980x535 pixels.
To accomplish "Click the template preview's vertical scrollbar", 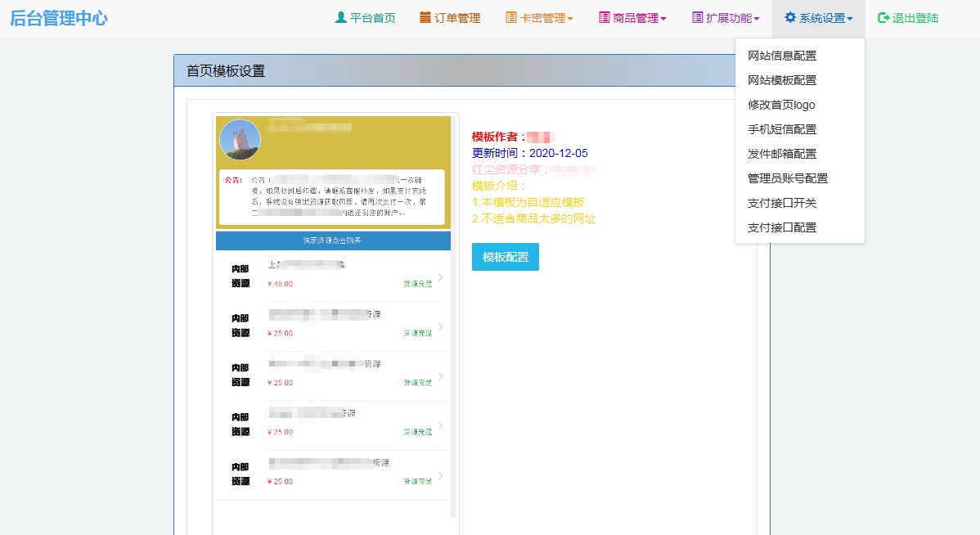I will coord(453,327).
